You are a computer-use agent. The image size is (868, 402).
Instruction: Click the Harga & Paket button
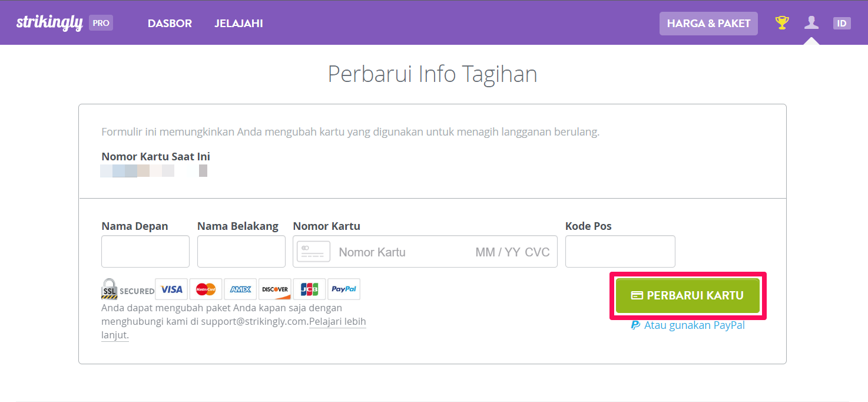pos(708,24)
